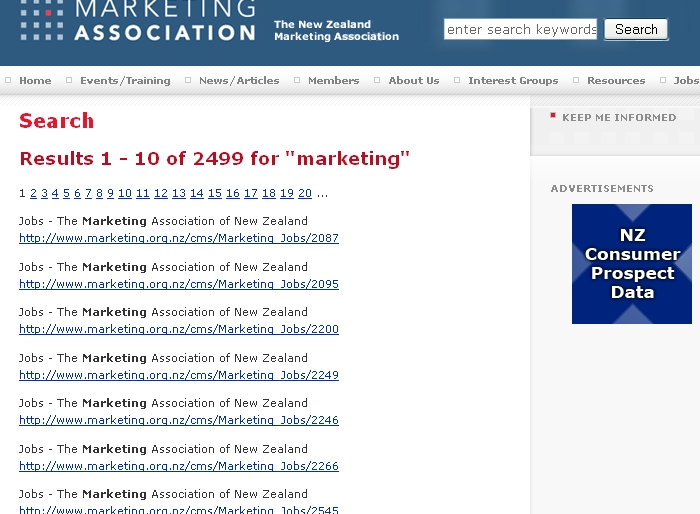
Task: Click The New Zealand Marketing Association tagline
Action: 336,30
